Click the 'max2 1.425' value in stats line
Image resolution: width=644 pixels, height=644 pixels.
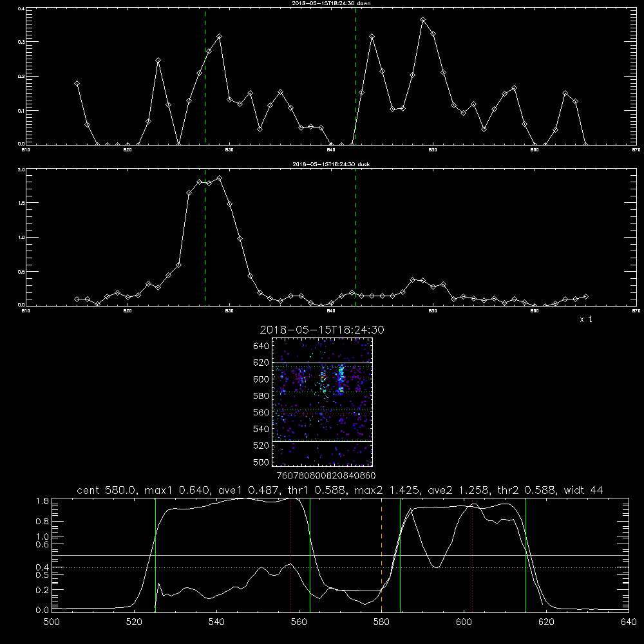tap(386, 490)
